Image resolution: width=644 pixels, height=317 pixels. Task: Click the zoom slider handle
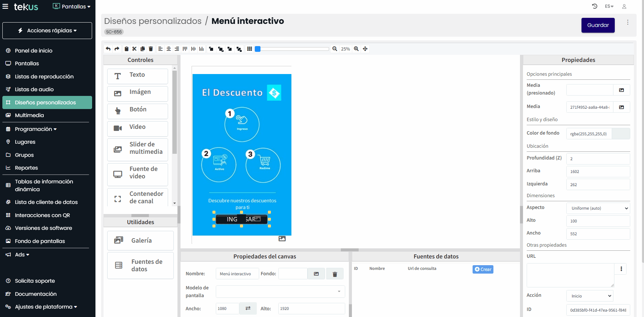point(258,49)
